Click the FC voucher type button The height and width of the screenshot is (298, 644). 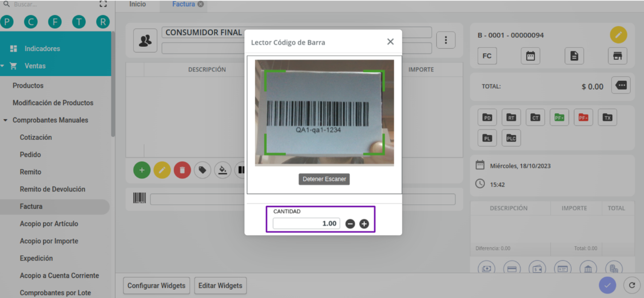(487, 56)
